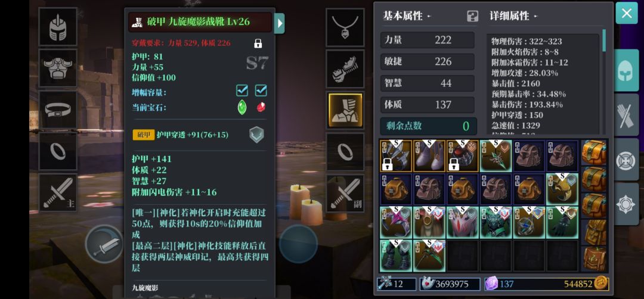Viewport: 644px width, 299px height.
Task: Select the necklace equipment slot
Action: [345, 27]
